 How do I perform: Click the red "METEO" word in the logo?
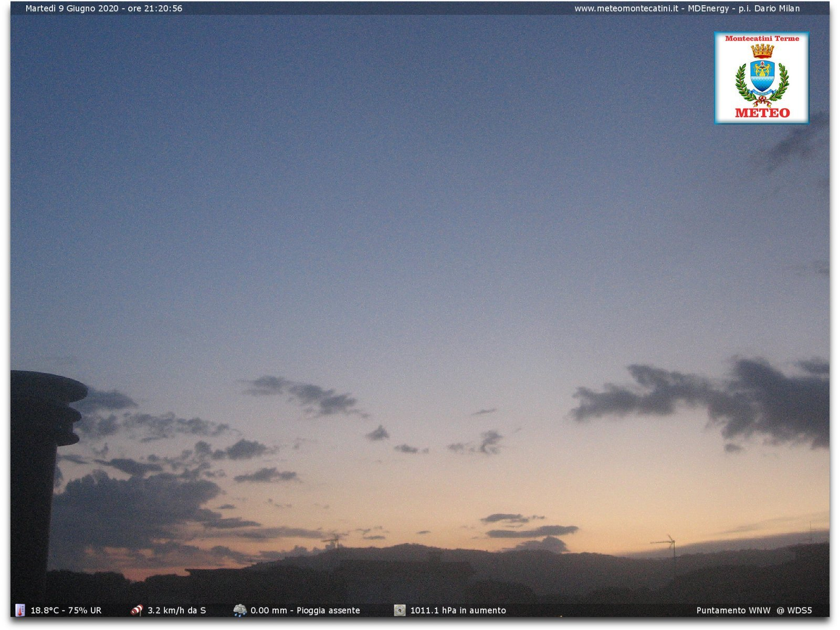tap(762, 113)
